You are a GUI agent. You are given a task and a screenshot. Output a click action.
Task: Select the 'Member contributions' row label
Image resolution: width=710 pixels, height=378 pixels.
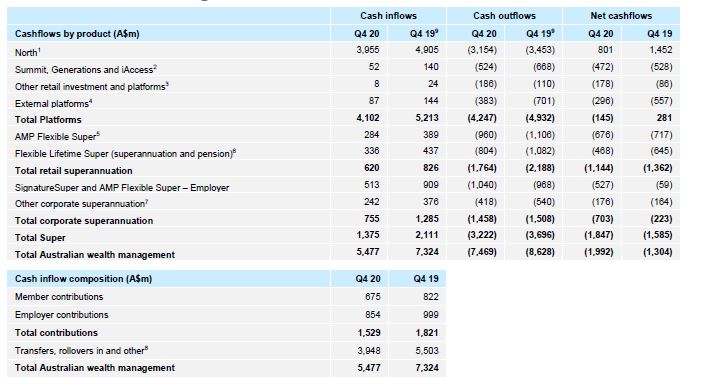click(x=59, y=297)
